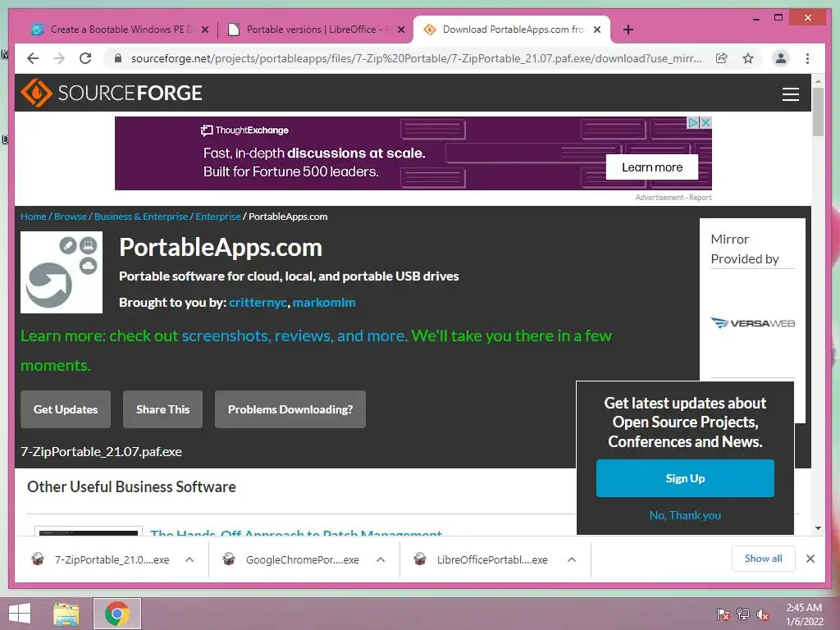Click the PortableApps.com project logo

[62, 272]
